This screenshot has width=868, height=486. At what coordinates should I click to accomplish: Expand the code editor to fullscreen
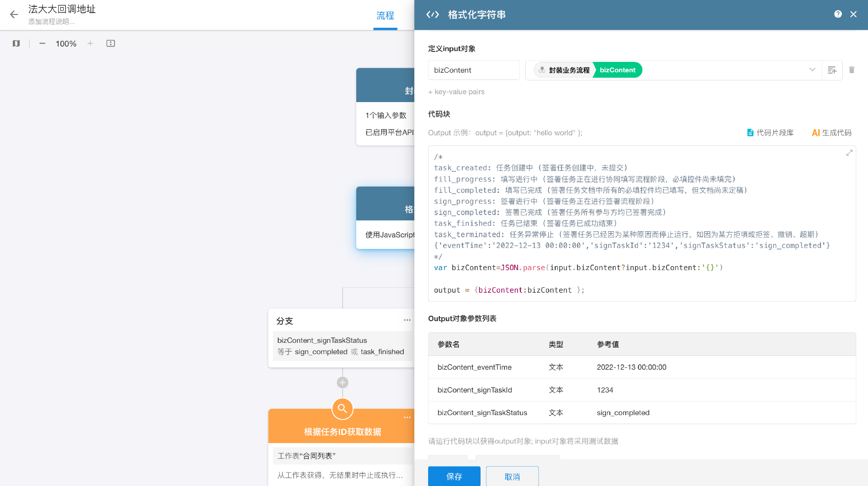click(x=849, y=153)
